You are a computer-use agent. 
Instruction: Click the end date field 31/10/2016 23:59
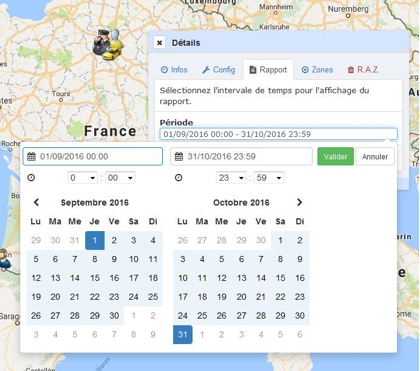coord(241,156)
